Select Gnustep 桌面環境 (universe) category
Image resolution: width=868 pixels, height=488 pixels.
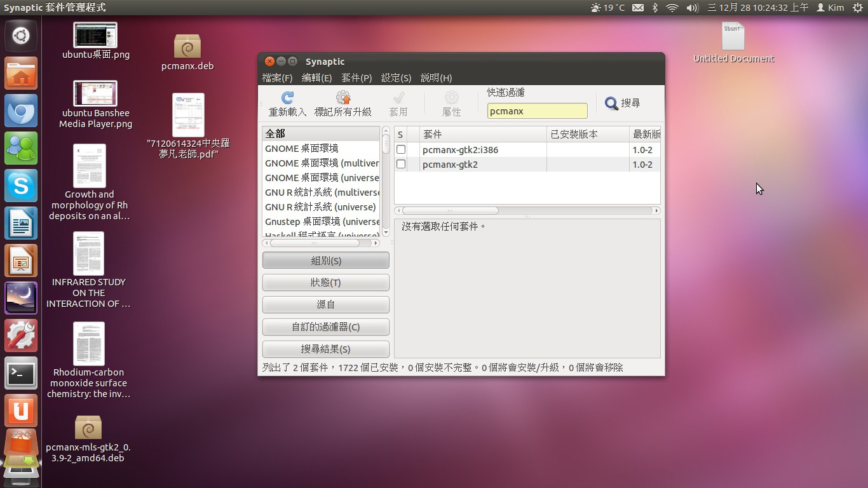click(321, 221)
